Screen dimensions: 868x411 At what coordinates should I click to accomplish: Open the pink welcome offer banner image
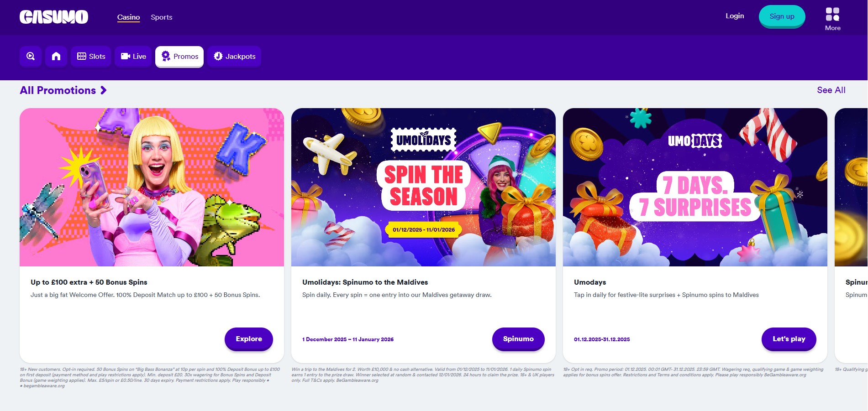(152, 187)
